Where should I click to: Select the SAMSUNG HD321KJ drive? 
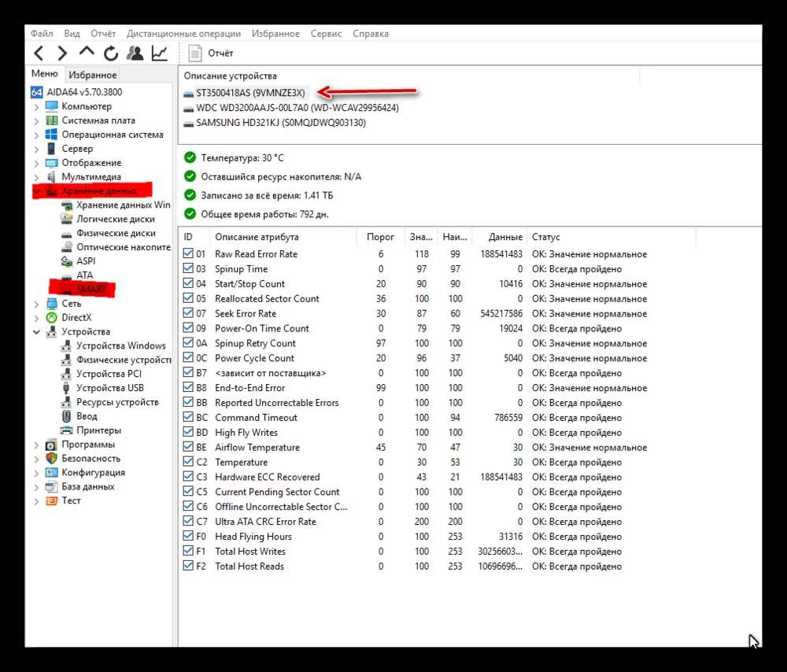tap(275, 123)
